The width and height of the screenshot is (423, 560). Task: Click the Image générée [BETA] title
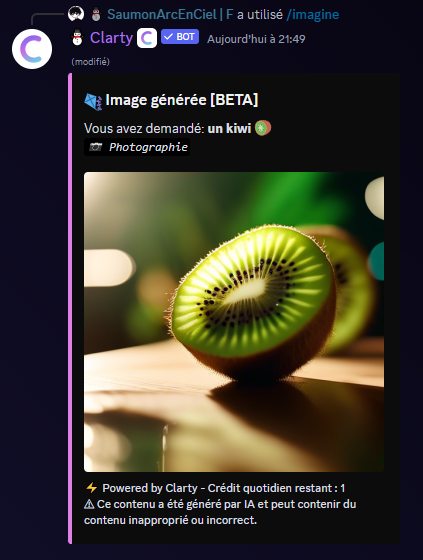click(x=181, y=100)
